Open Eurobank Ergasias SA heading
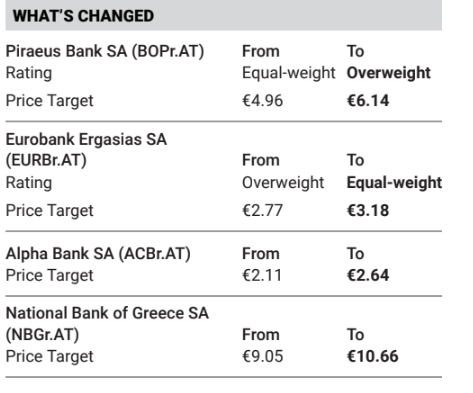This screenshot has height=393, width=473. [x=86, y=139]
